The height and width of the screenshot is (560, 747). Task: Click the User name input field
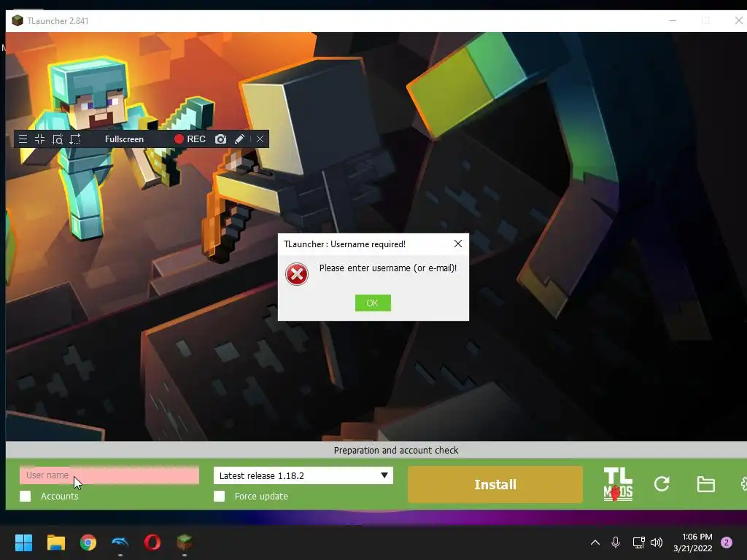pos(109,475)
